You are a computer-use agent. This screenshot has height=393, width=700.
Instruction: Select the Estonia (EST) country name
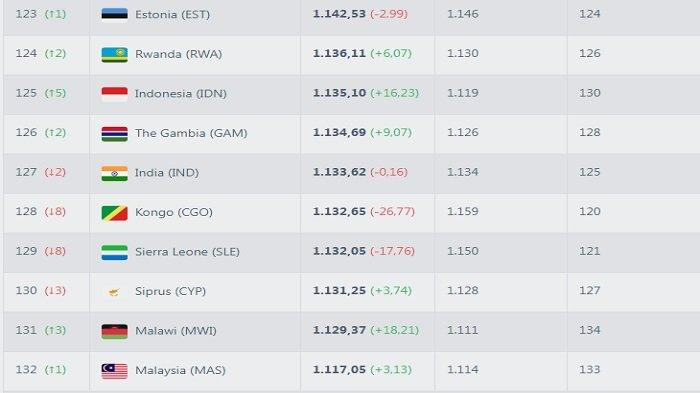[x=172, y=14]
